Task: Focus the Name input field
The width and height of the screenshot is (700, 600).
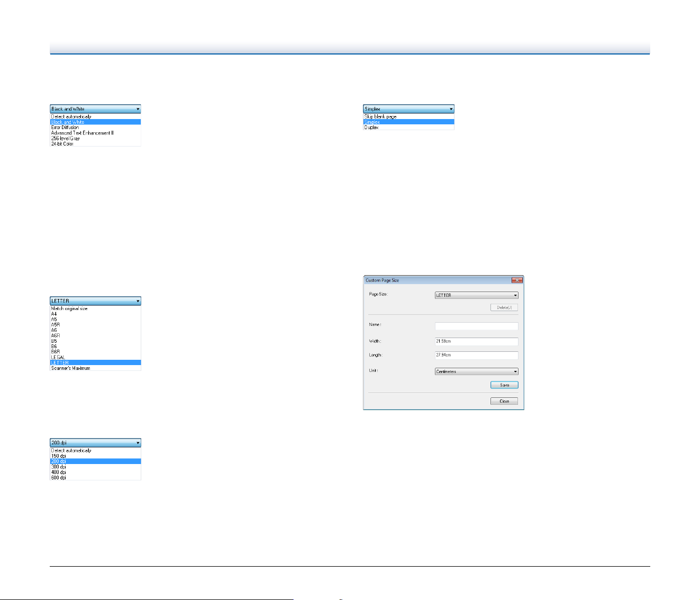Action: 476,326
